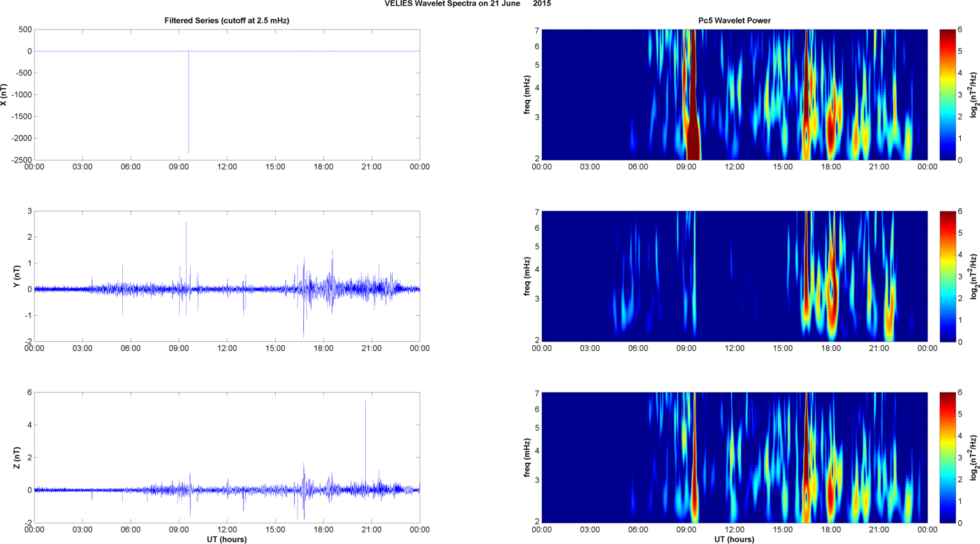Viewport: 980px width, 544px height.
Task: Pick the colorbar beside the X wavelet spectrum
Action: (x=947, y=95)
